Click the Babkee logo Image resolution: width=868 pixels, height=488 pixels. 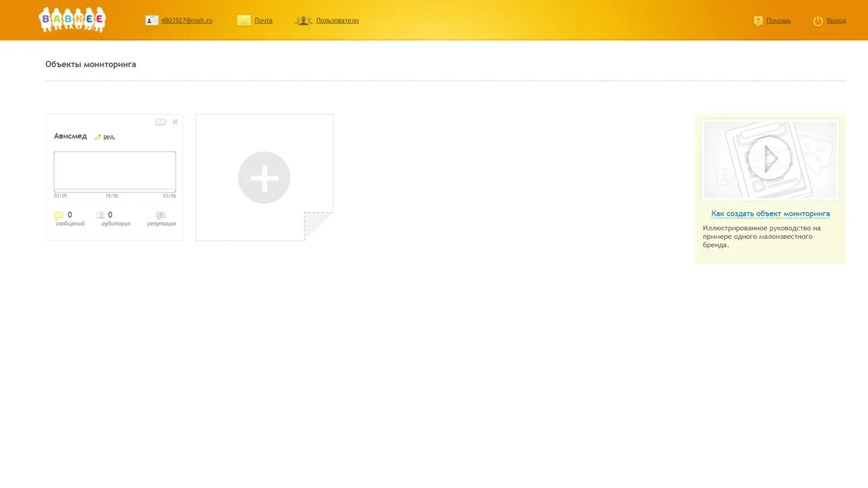(x=72, y=20)
